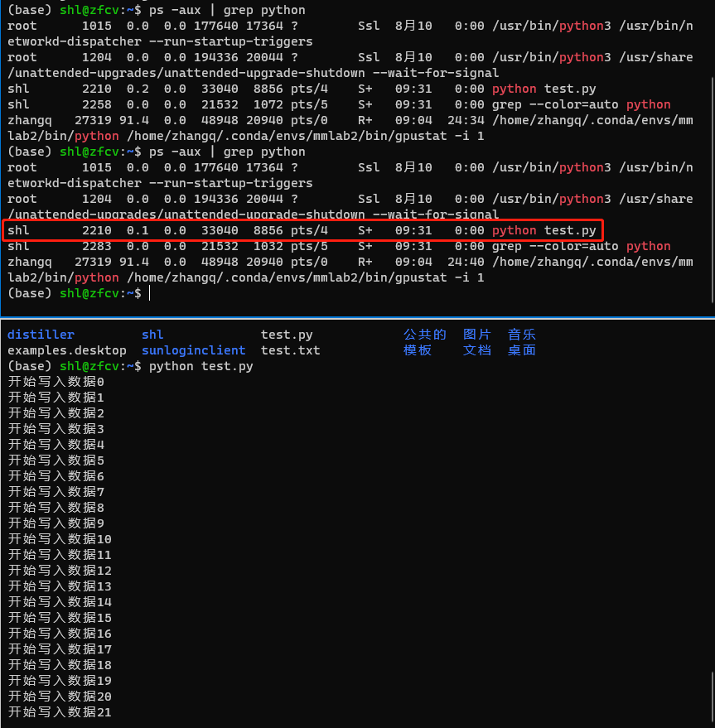
Task: Click output line '开始写入数据5'
Action: click(56, 460)
